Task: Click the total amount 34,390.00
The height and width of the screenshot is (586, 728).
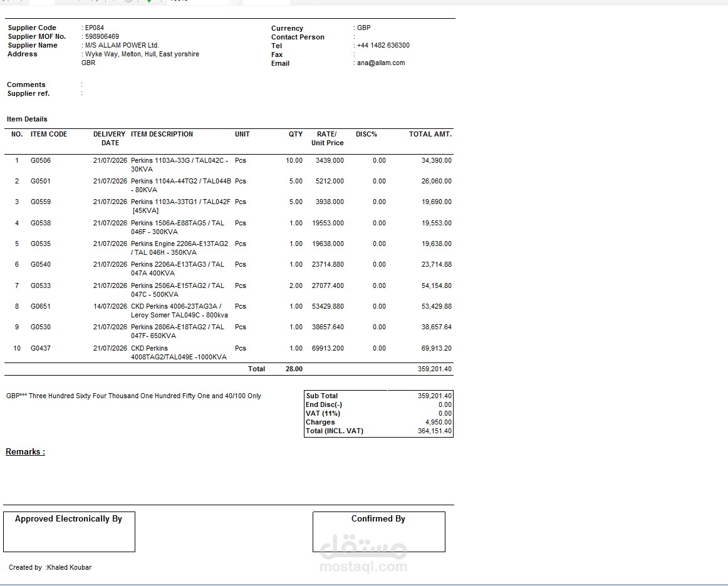Action: click(437, 160)
